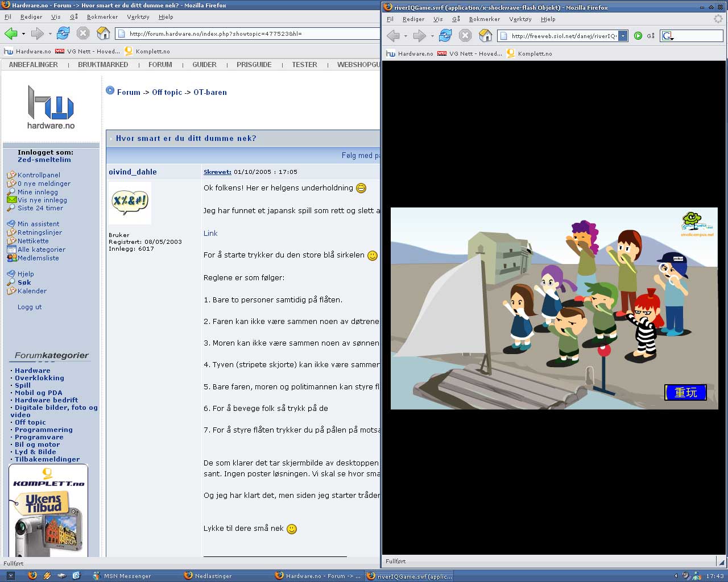Viewport: 728px width, 582px height.
Task: Click Back arrow in Hardware.no Firefox window
Action: click(11, 34)
